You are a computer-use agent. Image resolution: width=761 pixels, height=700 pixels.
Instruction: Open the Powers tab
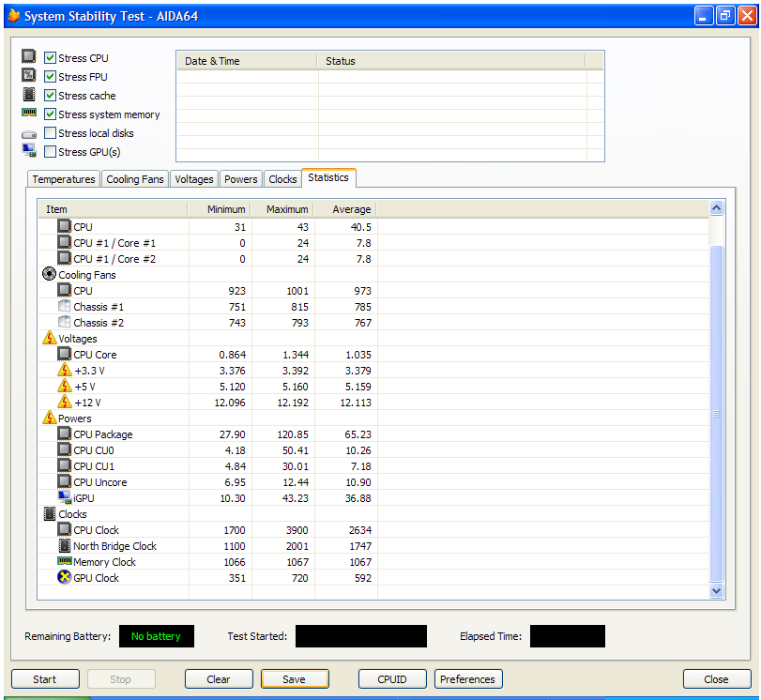(x=241, y=179)
